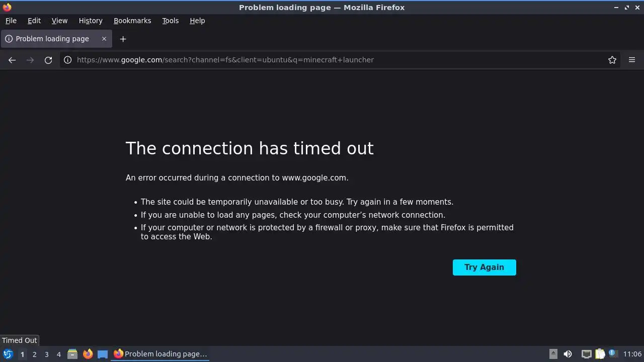Open the removable media tray icon
Screen dimensions: 644x362
click(553, 354)
